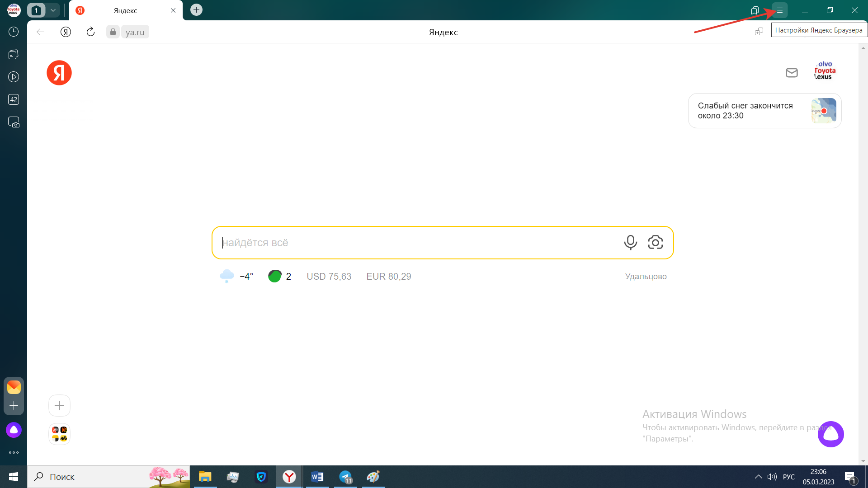Open the bookmarks icon in title bar
The image size is (868, 488).
(x=755, y=10)
